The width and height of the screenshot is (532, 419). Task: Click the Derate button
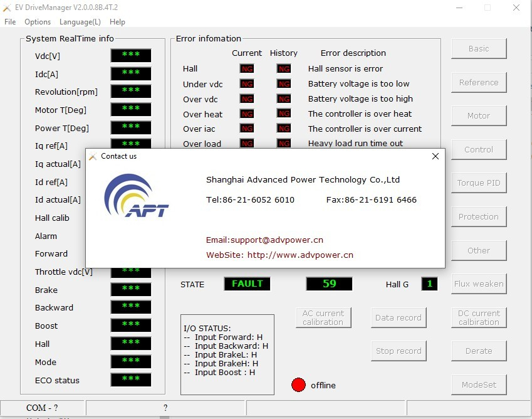(479, 351)
